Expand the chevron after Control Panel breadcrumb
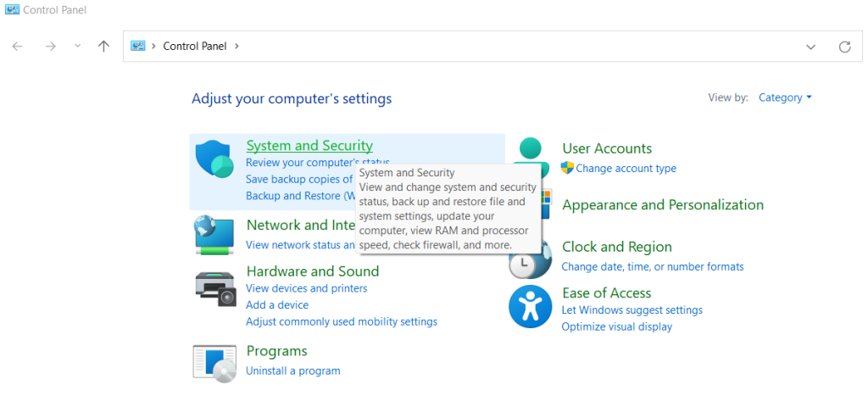Image resolution: width=868 pixels, height=407 pixels. [x=237, y=46]
